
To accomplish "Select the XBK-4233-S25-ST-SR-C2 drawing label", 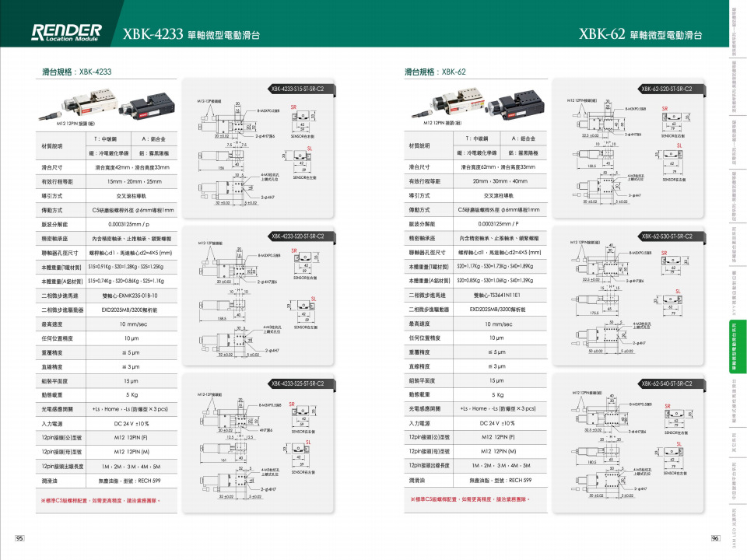I will (x=299, y=383).
